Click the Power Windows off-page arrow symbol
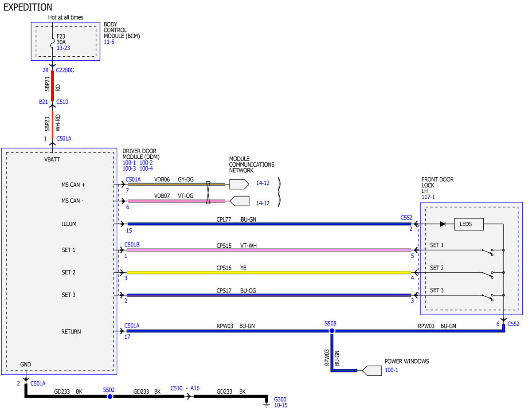The image size is (532, 411). click(372, 370)
